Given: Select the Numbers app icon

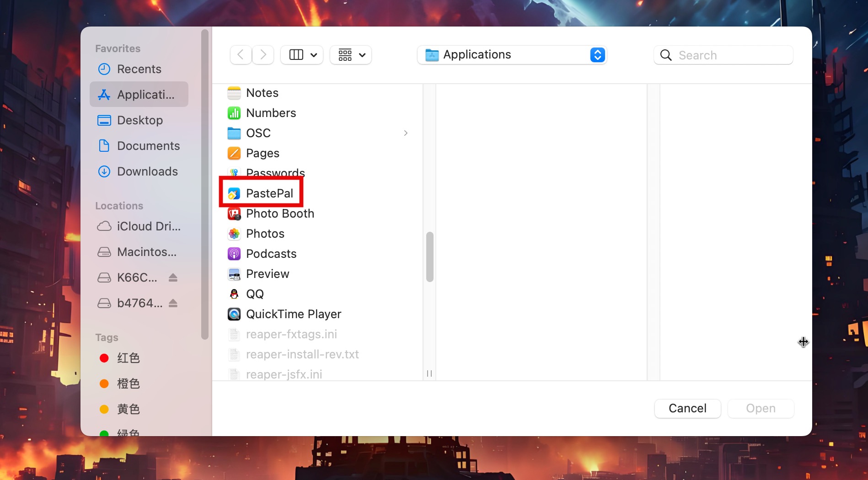Looking at the screenshot, I should (234, 113).
